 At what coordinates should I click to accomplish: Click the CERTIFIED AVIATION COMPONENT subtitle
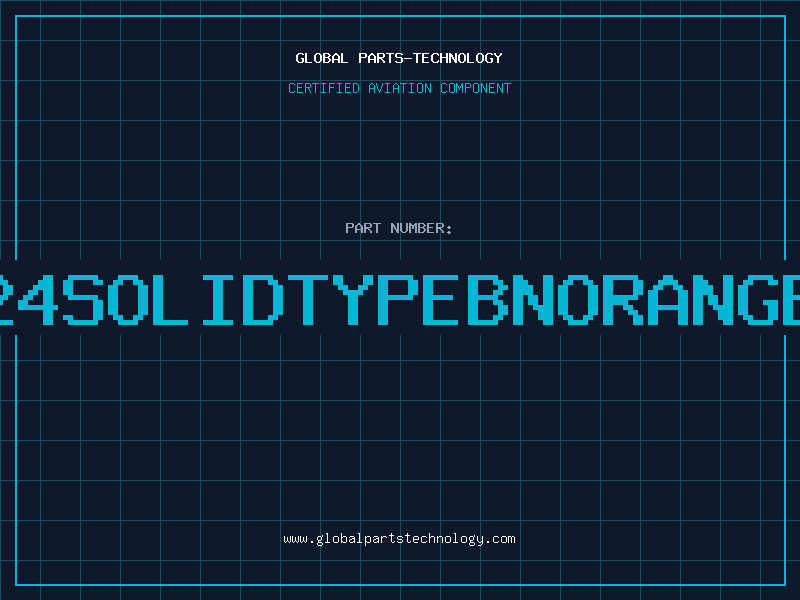pyautogui.click(x=399, y=88)
